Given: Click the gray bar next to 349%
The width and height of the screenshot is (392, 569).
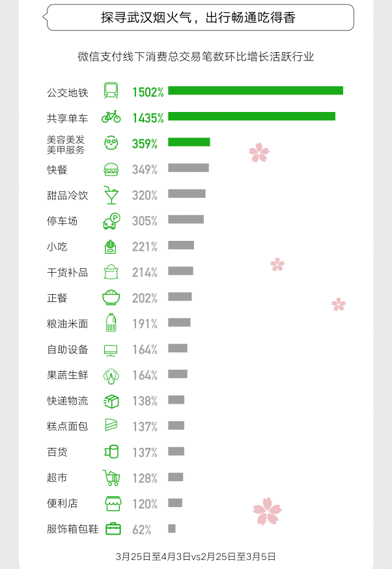Looking at the screenshot, I should tap(188, 168).
